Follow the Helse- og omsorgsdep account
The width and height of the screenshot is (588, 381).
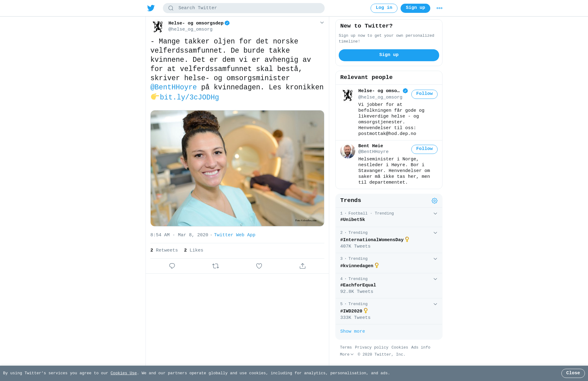[x=424, y=94]
